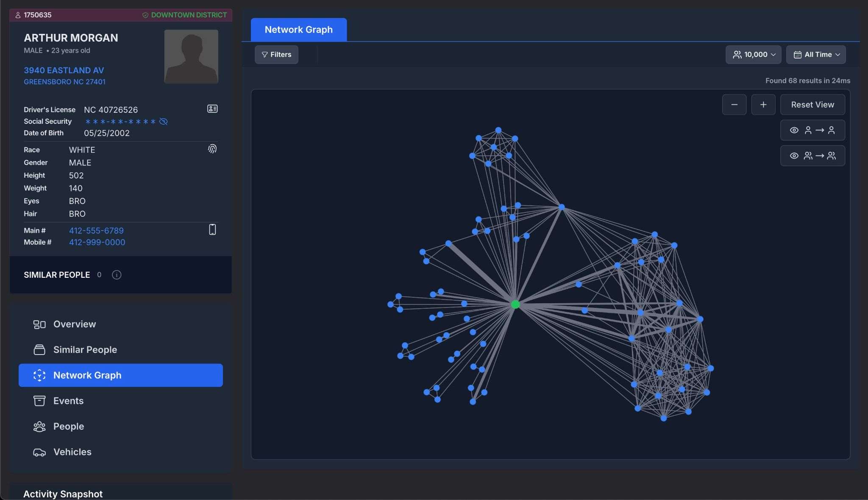
Task: Zoom out the graph with minus button
Action: [x=734, y=105]
